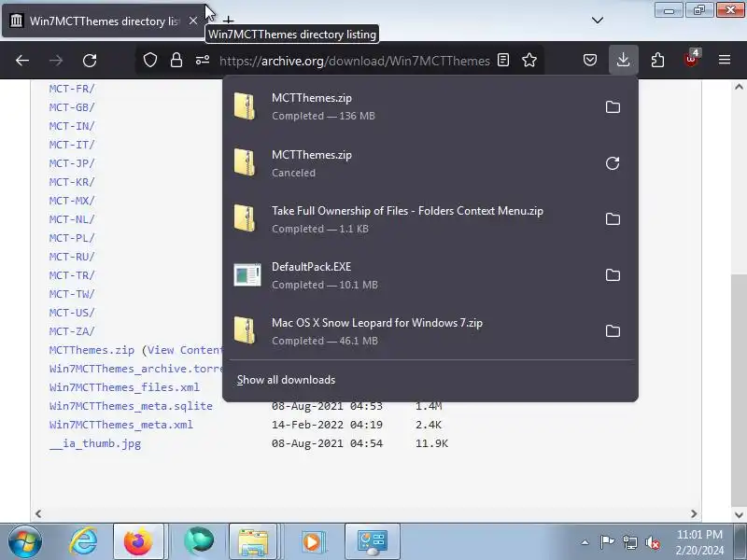
Task: Click vertical scrollbar down arrow
Action: [739, 515]
